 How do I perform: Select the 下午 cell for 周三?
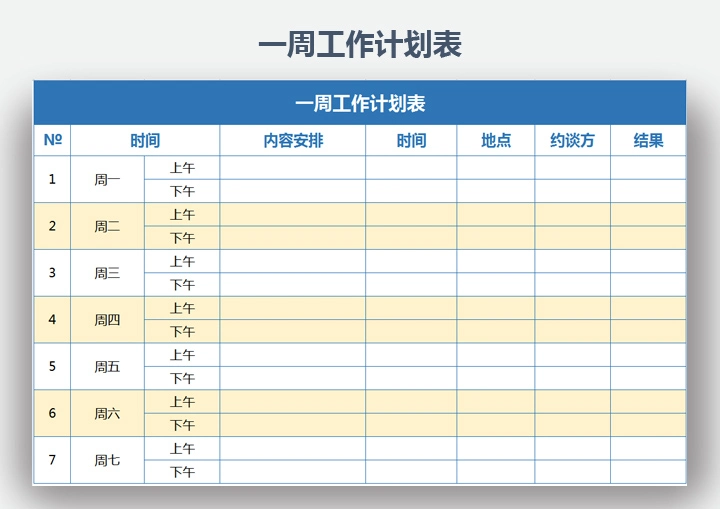click(182, 285)
